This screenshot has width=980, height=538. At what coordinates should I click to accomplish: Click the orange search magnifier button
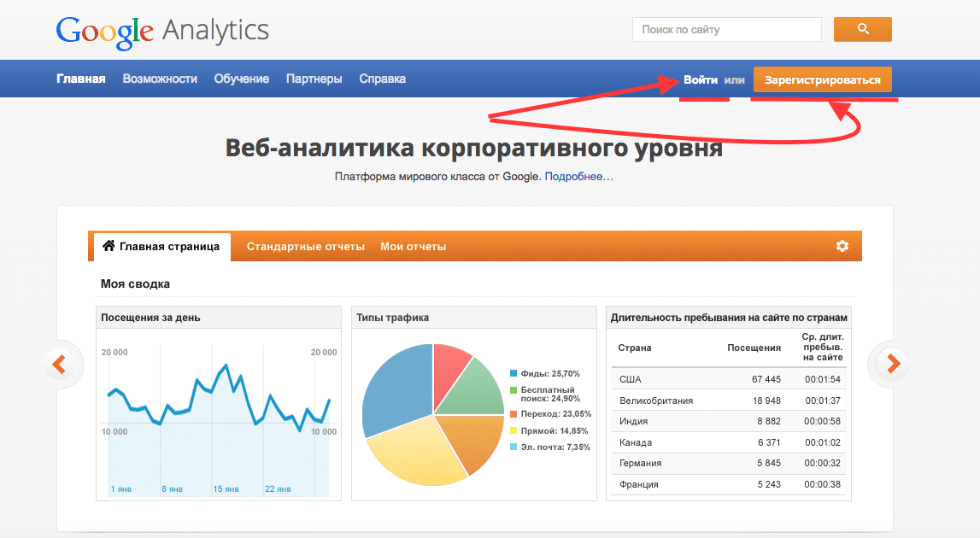click(x=862, y=29)
